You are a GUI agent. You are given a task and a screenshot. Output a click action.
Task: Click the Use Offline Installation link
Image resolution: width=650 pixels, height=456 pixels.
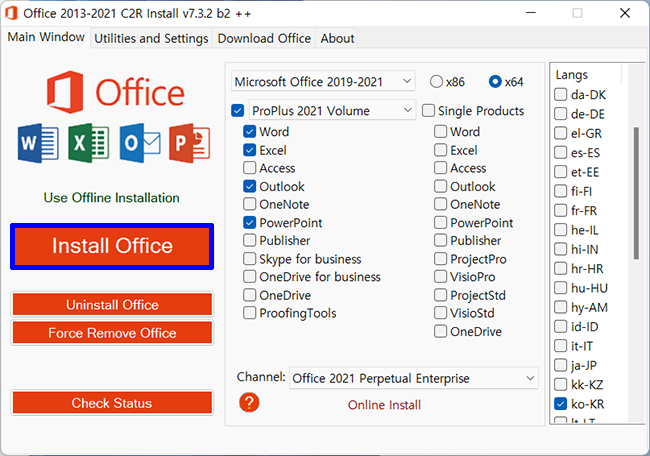pyautogui.click(x=112, y=198)
